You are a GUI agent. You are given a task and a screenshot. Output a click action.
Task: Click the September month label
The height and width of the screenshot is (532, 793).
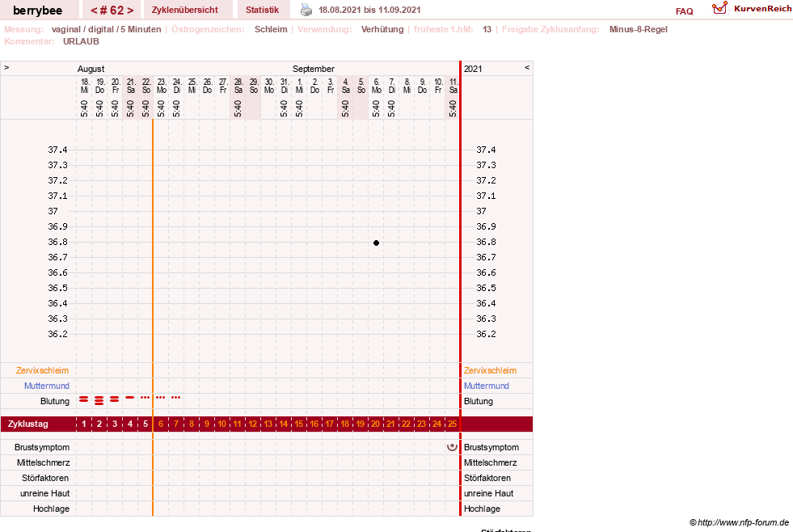(x=314, y=69)
